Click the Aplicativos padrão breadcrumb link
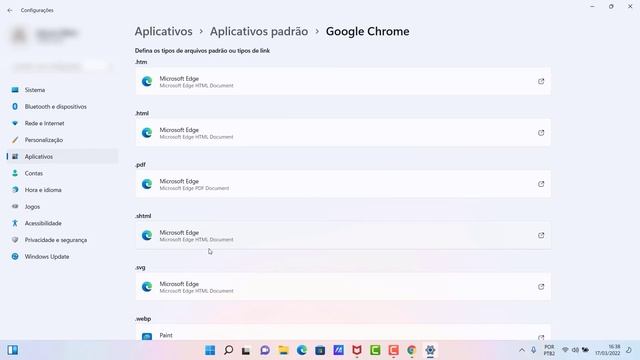The image size is (640, 360). pyautogui.click(x=259, y=31)
